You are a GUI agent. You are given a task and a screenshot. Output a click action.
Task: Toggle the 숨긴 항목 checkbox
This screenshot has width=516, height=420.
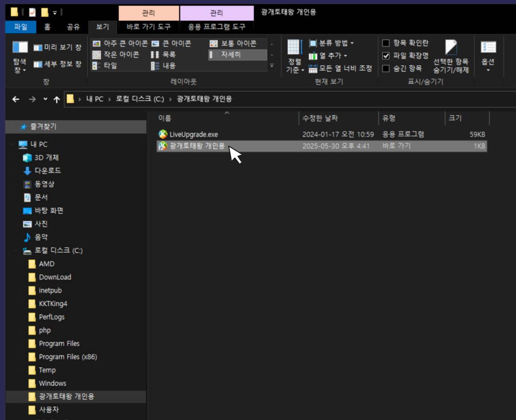[386, 69]
